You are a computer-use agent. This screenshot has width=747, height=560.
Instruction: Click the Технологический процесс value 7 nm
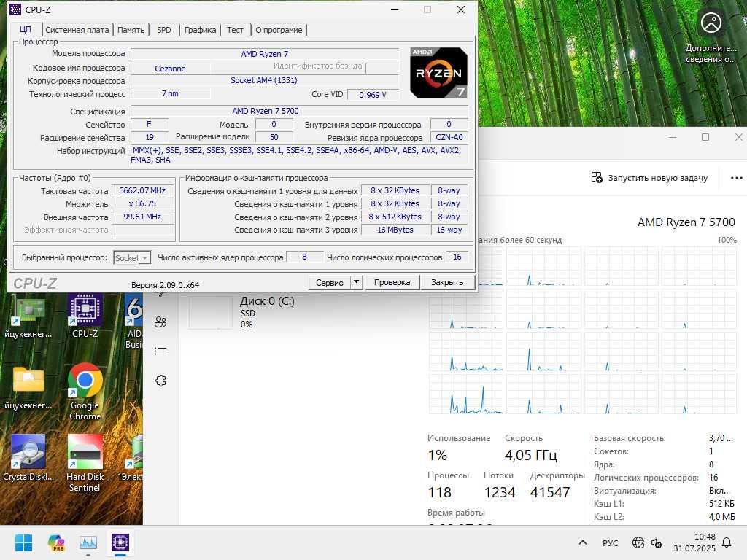click(170, 93)
